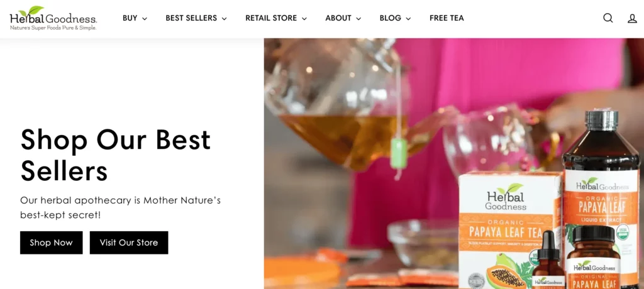Screen dimensions: 644x289
Task: Expand the ABOUT chevron arrow
Action: pyautogui.click(x=358, y=18)
